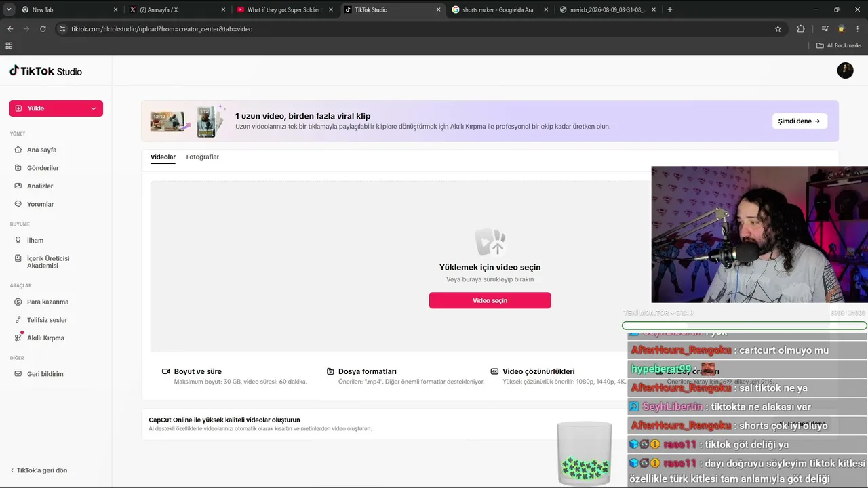Screen dimensions: 868x488
Task: Click the Yüklemek için video seçin text
Action: [490, 267]
